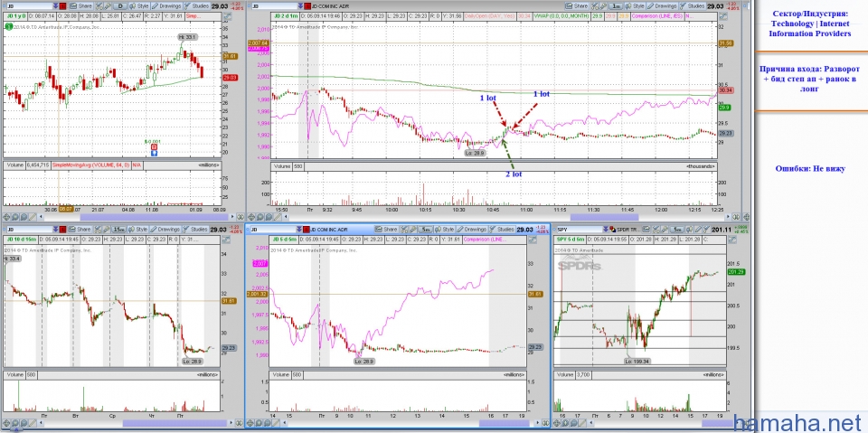The width and height of the screenshot is (868, 433).
Task: Click pan crosshair icon under SPY chart
Action: [x=558, y=424]
